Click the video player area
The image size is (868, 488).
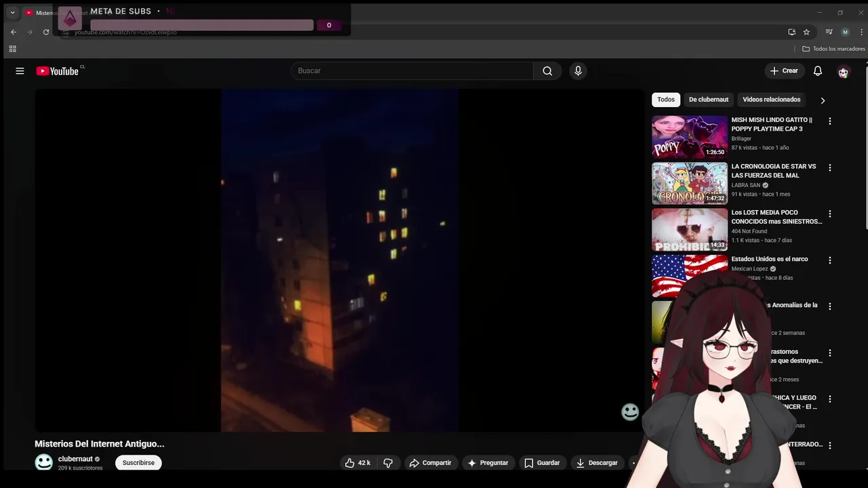point(340,260)
